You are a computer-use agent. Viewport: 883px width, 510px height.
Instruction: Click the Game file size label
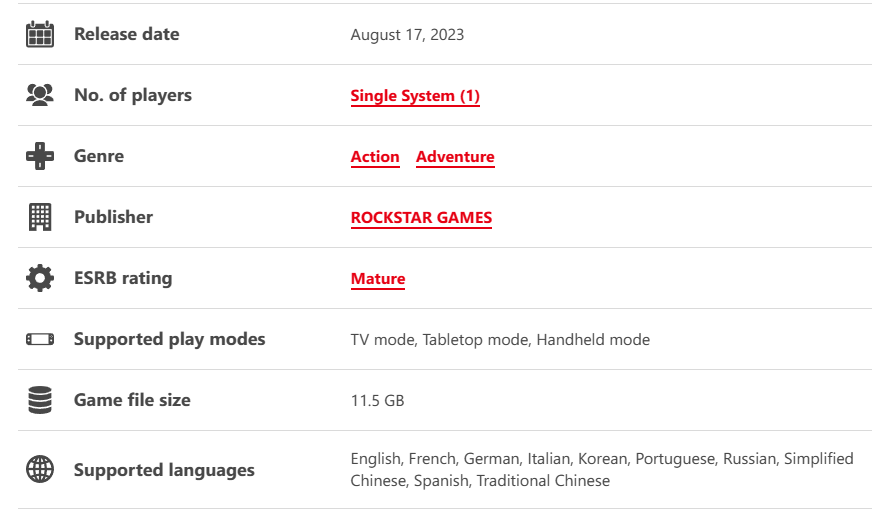pos(132,400)
